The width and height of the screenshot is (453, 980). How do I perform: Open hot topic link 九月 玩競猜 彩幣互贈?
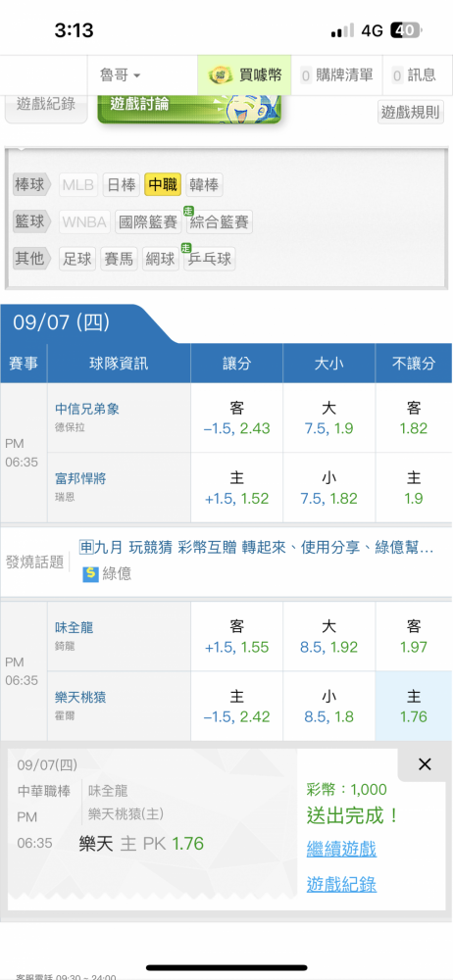[257, 548]
